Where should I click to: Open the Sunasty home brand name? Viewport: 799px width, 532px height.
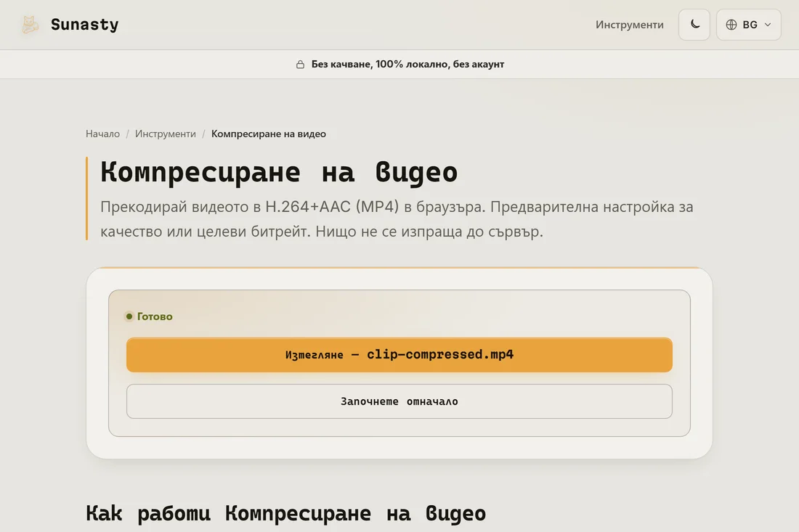pyautogui.click(x=84, y=25)
